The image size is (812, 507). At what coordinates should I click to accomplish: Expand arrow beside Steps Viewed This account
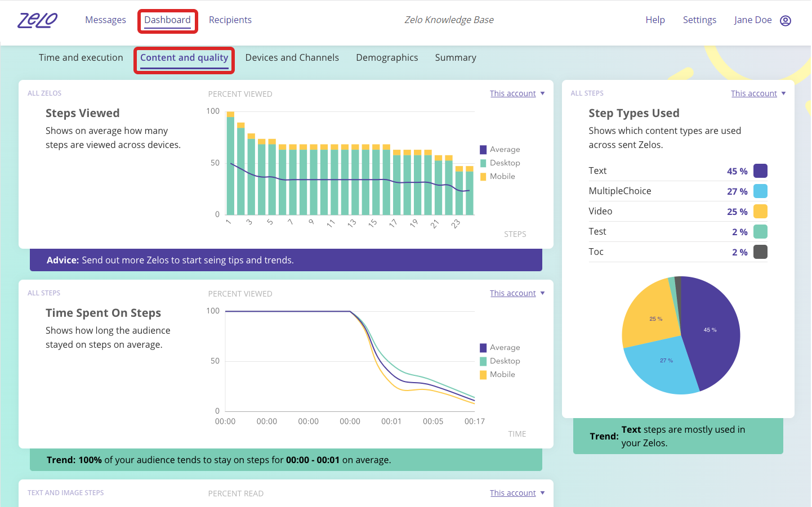(x=542, y=93)
